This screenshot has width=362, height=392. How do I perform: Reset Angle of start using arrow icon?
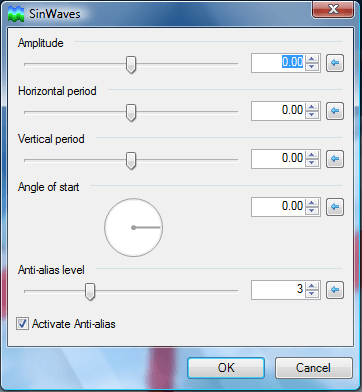pos(335,207)
